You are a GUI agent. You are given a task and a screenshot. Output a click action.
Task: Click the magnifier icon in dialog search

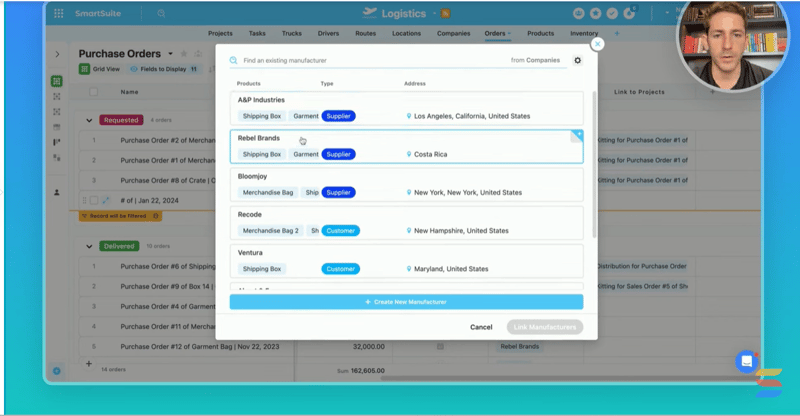click(x=234, y=60)
